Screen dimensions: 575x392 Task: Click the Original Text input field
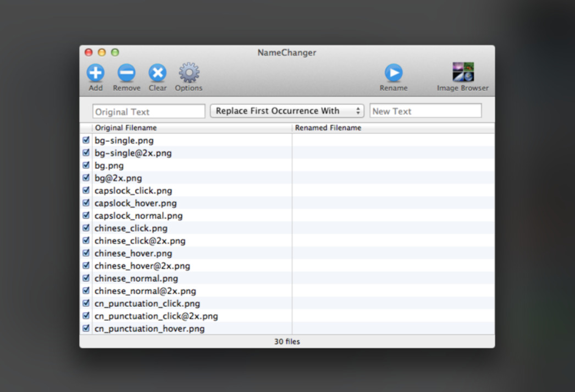(148, 112)
